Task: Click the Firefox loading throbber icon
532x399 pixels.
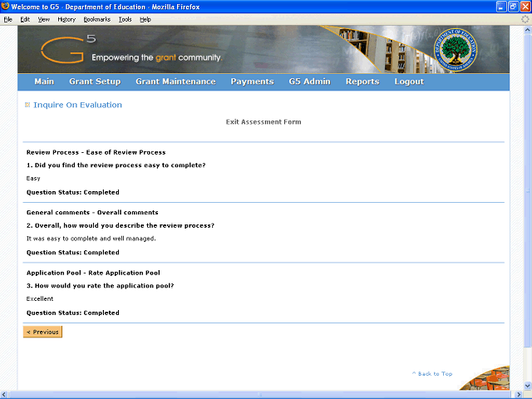Action: pos(525,19)
